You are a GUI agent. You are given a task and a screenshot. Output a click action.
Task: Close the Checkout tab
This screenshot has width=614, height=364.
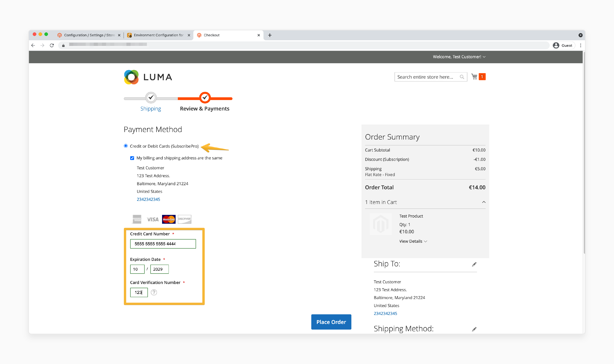259,35
